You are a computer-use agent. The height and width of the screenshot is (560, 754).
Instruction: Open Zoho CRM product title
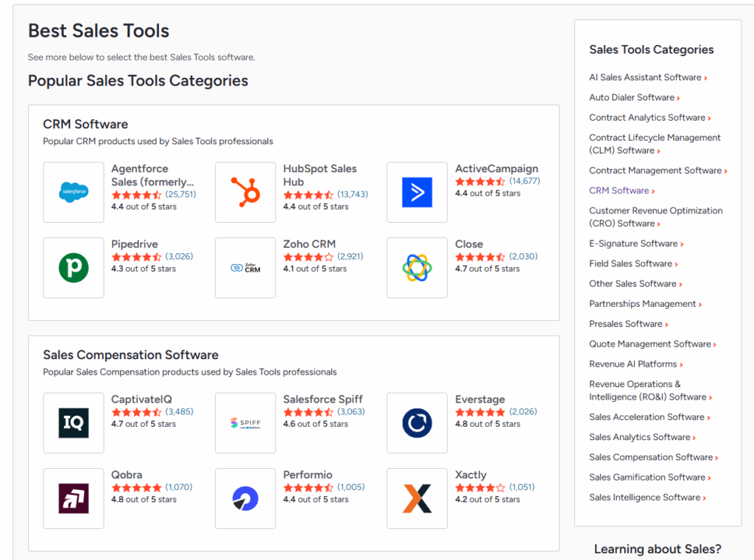coord(309,244)
